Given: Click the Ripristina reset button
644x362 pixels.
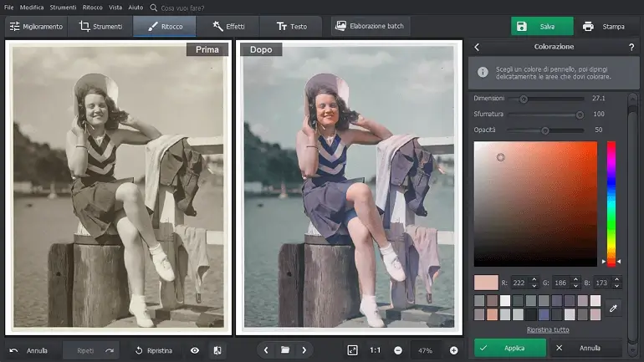Looking at the screenshot, I should (154, 350).
